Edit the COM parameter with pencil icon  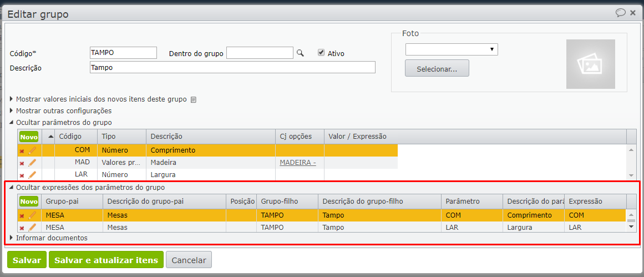(x=32, y=150)
